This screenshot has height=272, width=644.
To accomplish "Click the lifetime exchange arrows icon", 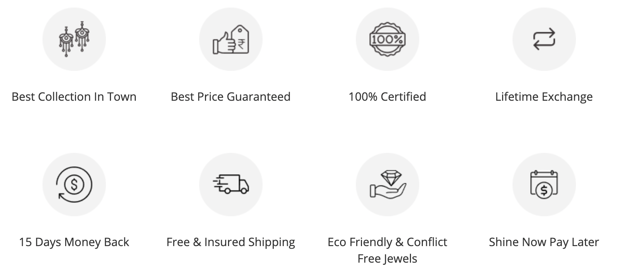I will click(544, 39).
